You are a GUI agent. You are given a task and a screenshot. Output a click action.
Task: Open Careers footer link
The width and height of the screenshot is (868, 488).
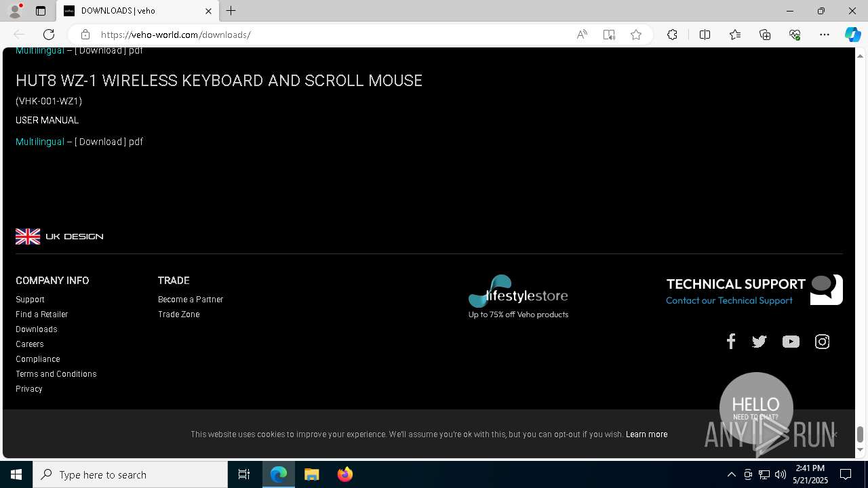pos(30,344)
